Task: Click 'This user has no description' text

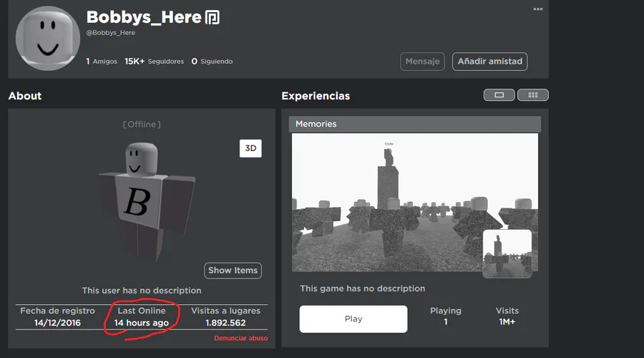Action: [142, 291]
